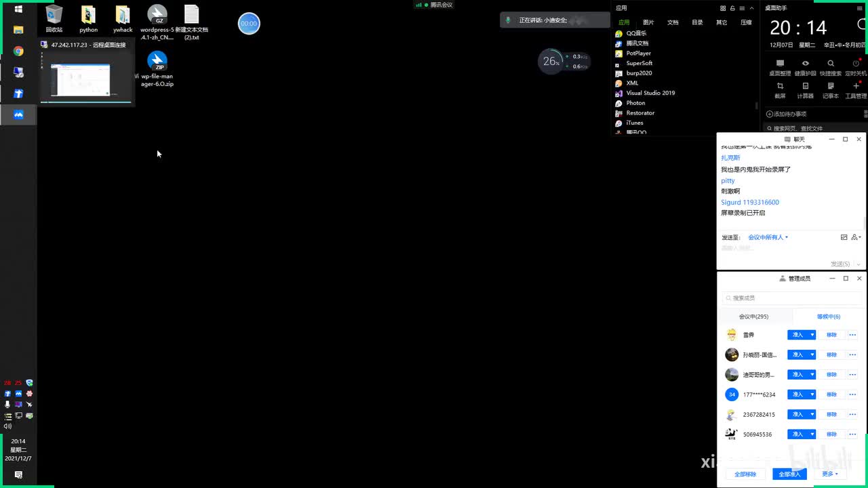This screenshot has width=868, height=488.
Task: Open the python folder on desktop
Action: pos(88,18)
